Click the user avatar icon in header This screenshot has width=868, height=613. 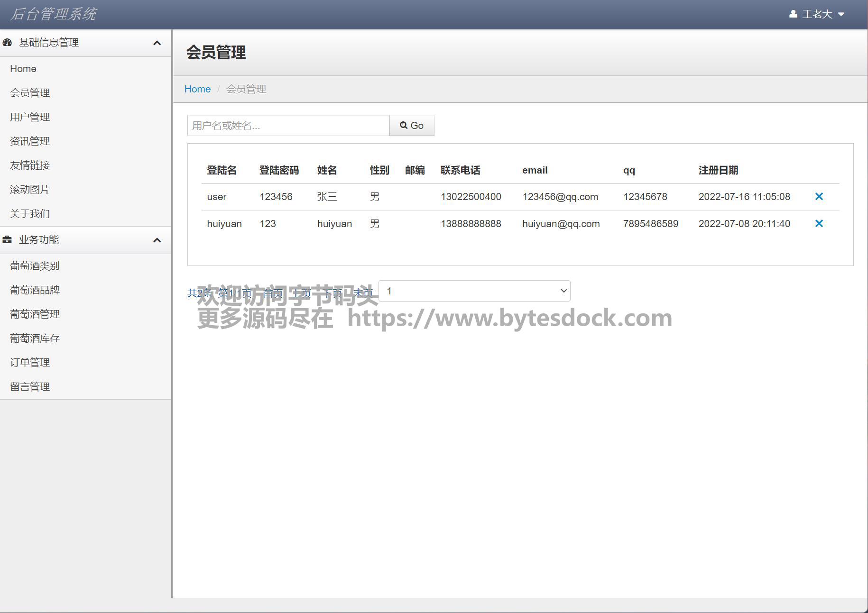tap(793, 14)
